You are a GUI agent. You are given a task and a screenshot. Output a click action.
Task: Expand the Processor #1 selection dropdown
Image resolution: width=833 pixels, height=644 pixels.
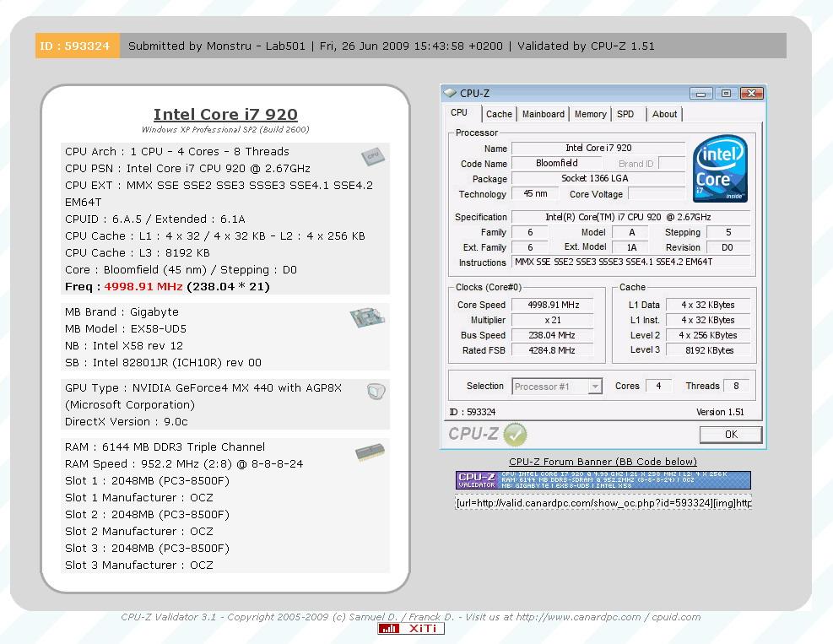pos(596,387)
